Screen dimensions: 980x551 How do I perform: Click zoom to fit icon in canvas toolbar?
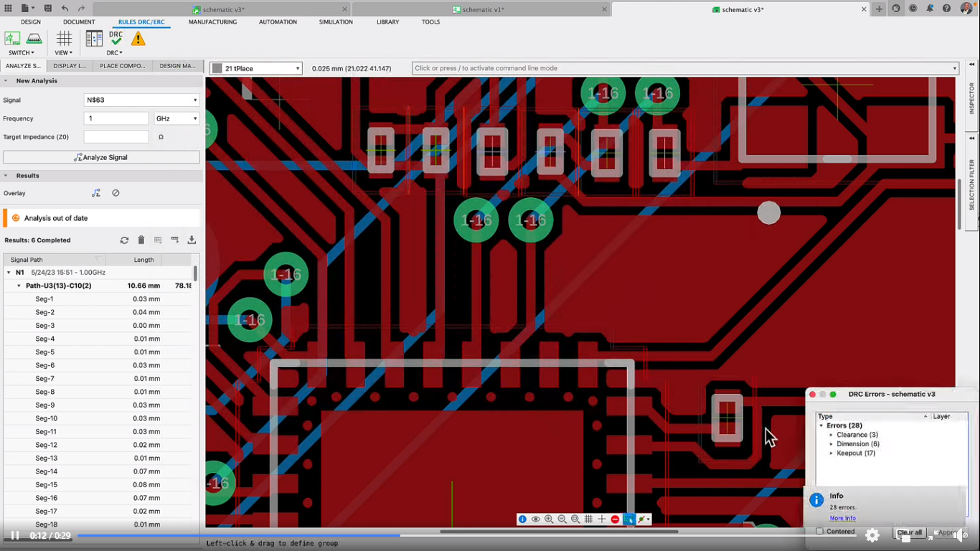pos(575,519)
